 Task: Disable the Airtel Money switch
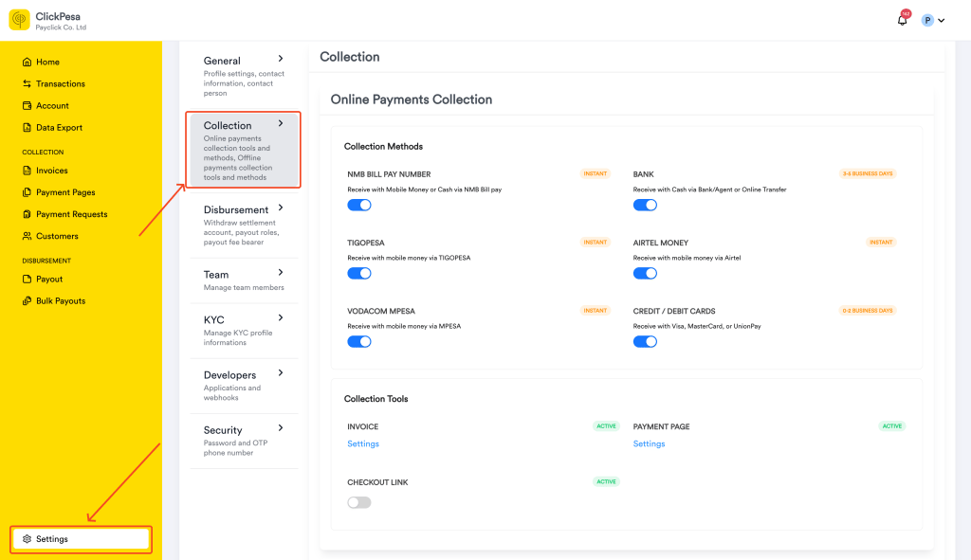tap(645, 273)
